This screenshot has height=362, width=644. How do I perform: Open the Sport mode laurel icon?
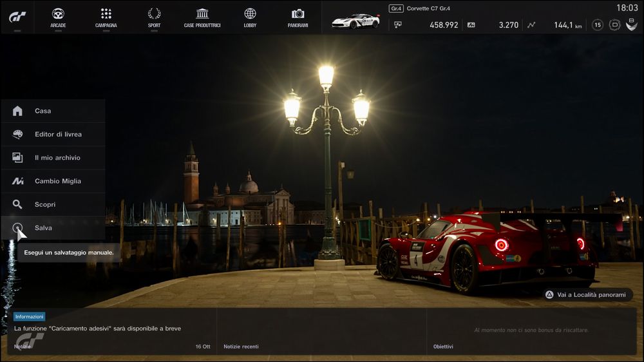coord(154,14)
